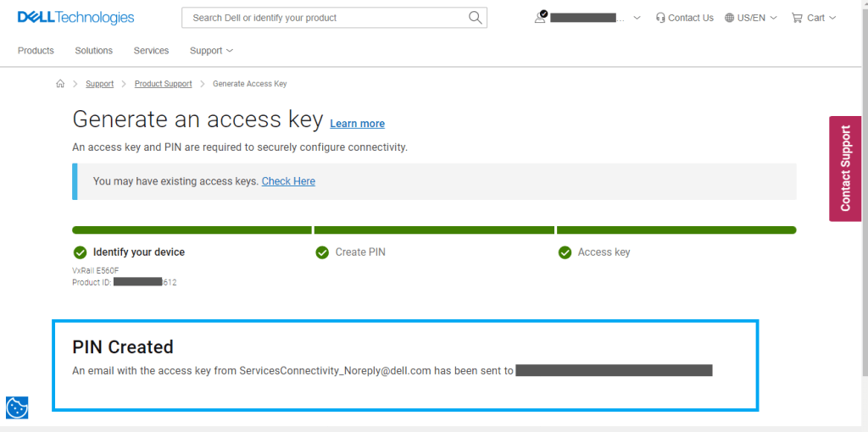Click the Check Here link
Screen dimensions: 868x432
(288, 181)
